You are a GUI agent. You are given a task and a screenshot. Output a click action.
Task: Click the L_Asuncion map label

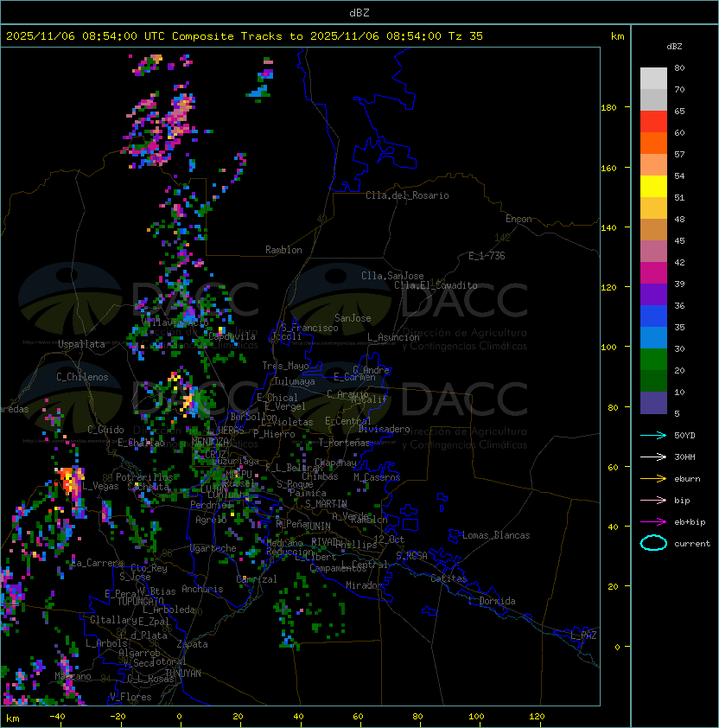(x=393, y=337)
